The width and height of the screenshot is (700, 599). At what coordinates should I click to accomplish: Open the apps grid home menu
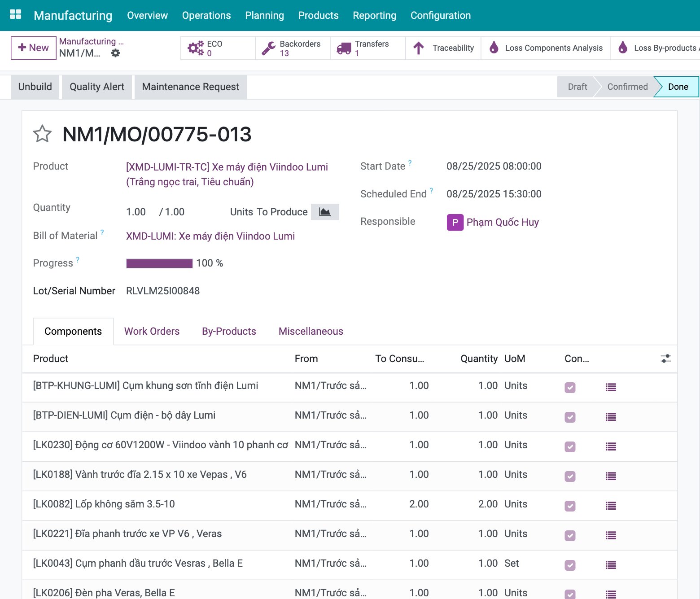tap(16, 15)
